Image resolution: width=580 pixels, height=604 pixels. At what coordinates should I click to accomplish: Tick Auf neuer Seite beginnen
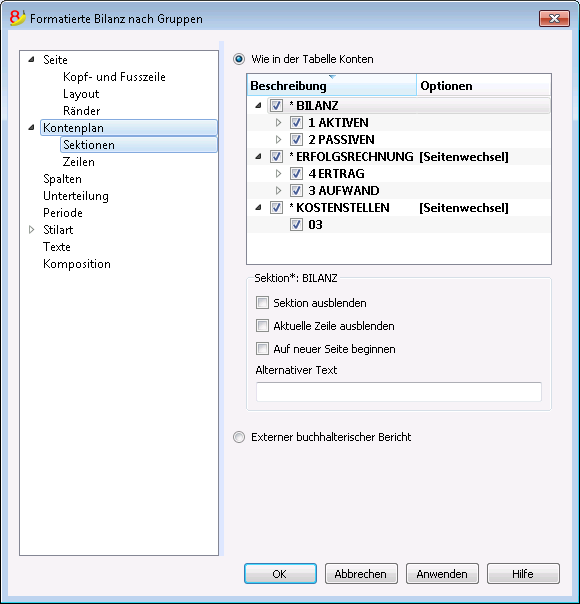coord(262,349)
